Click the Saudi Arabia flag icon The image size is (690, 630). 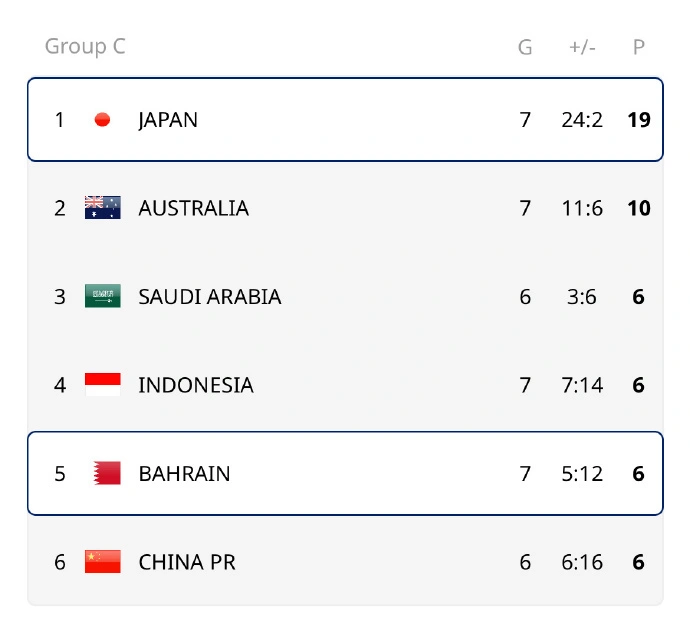(x=103, y=296)
